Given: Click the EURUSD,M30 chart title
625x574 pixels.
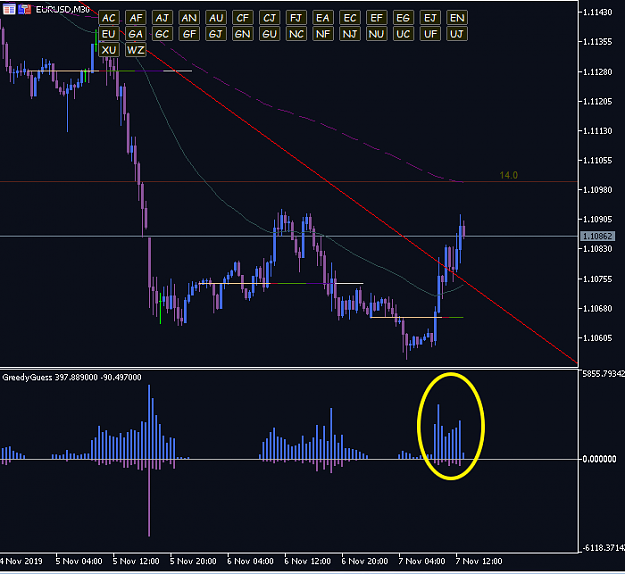Looking at the screenshot, I should tap(63, 9).
